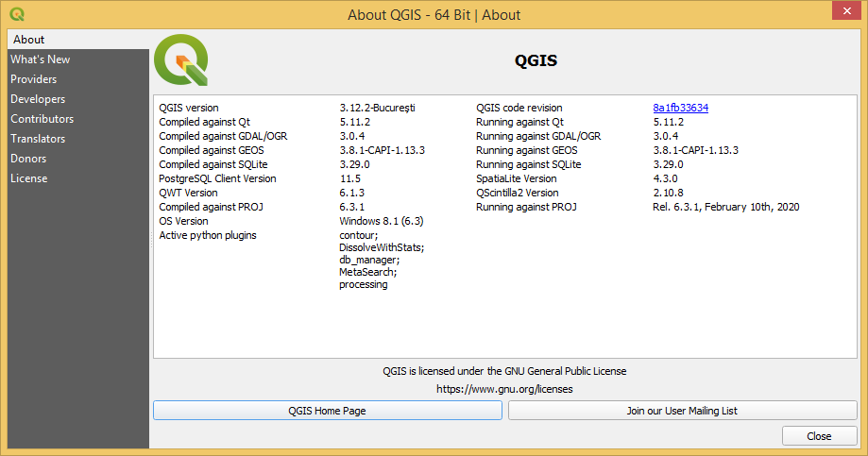Click the QGIS version value 3.12.2-București
868x456 pixels.
(378, 108)
